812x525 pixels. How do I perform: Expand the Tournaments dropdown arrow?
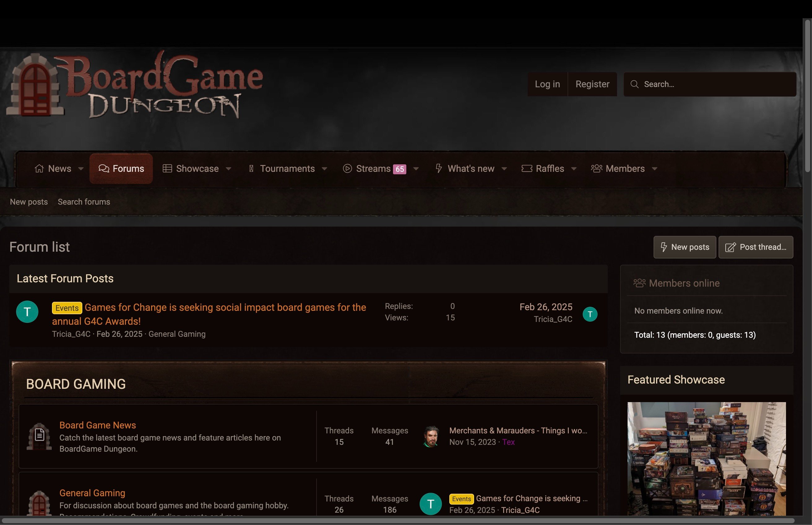(x=324, y=168)
